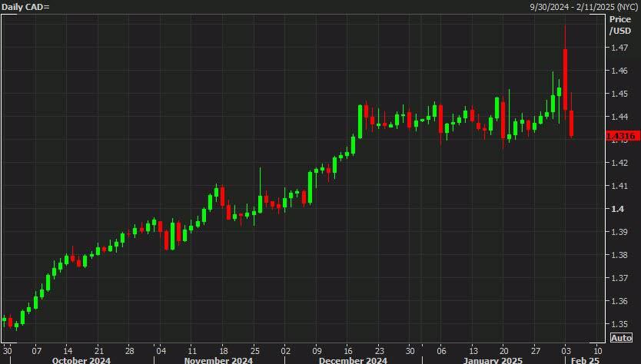Click the 1.44 price axis label
The width and height of the screenshot is (641, 364).
coord(619,117)
